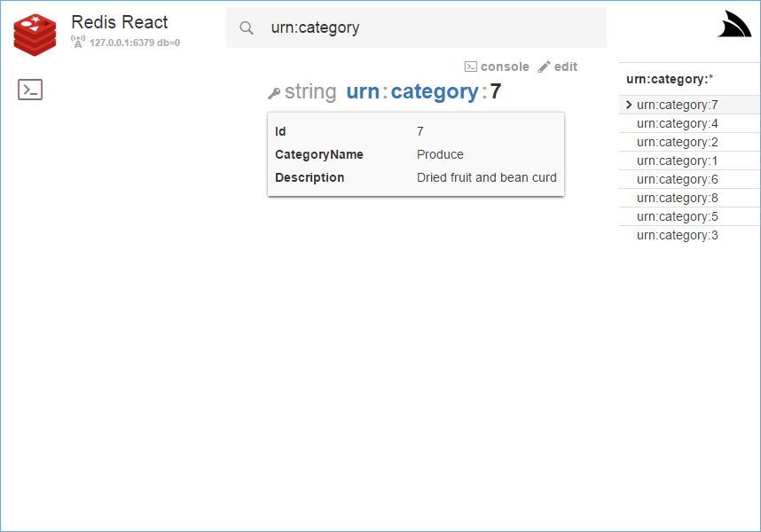Screen dimensions: 761x532
Task: Click the category segment in the title
Action: pyautogui.click(x=435, y=92)
